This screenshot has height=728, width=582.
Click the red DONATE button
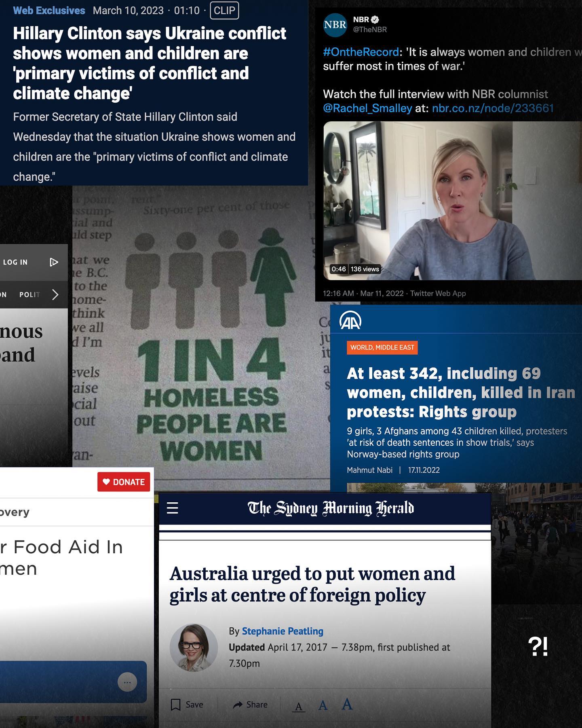coord(124,482)
